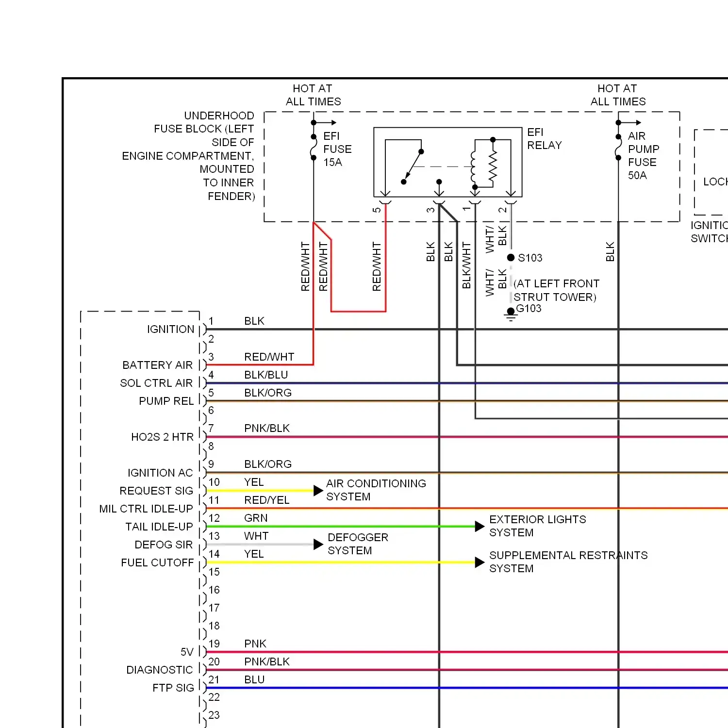Image resolution: width=728 pixels, height=728 pixels.
Task: Click the S103 splice label
Action: pyautogui.click(x=530, y=258)
